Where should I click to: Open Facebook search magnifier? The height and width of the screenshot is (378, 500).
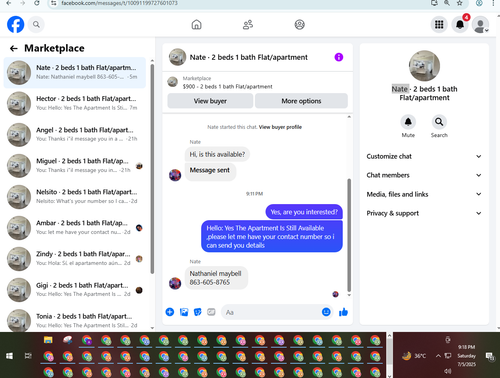[x=36, y=24]
